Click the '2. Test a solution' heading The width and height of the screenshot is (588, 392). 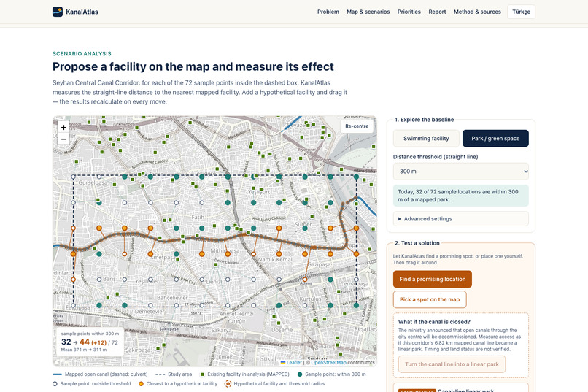pos(417,243)
